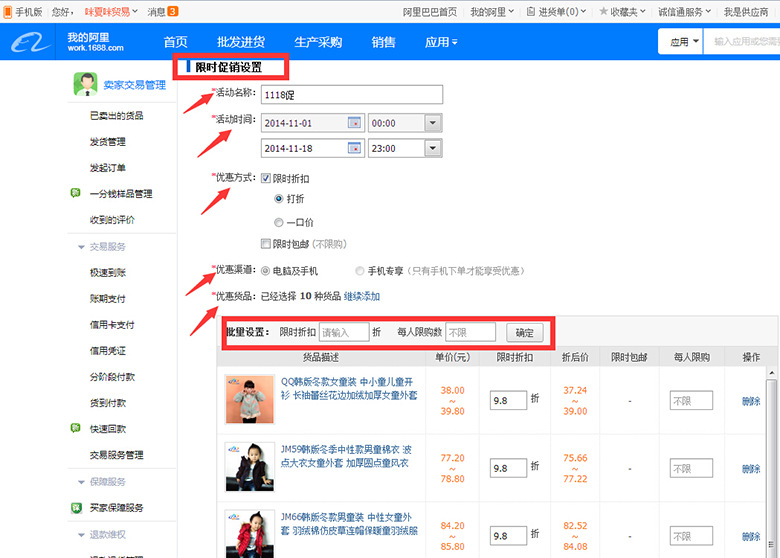Open the start time 00:00 dropdown
Viewport: 780px width, 558px height.
(432, 122)
